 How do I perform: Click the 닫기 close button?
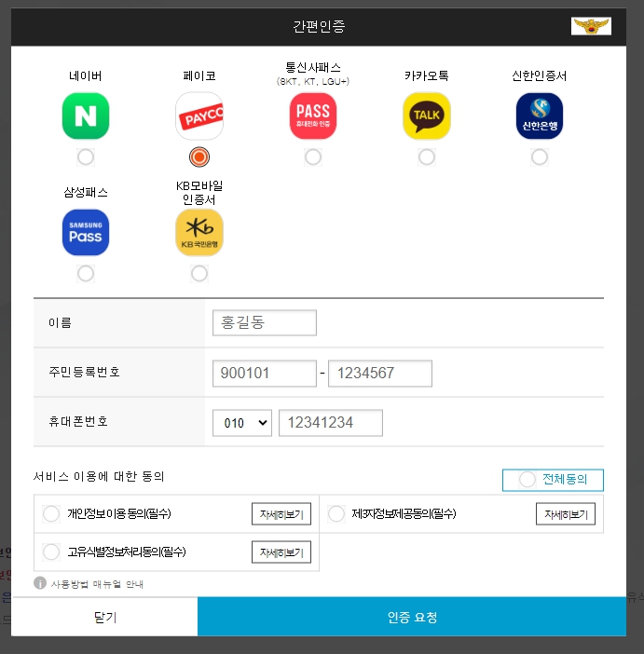coord(104,617)
